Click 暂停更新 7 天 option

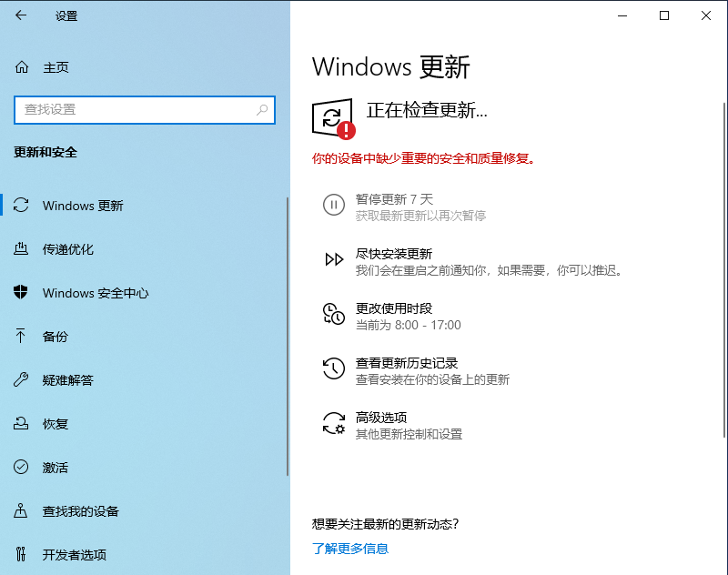404,207
